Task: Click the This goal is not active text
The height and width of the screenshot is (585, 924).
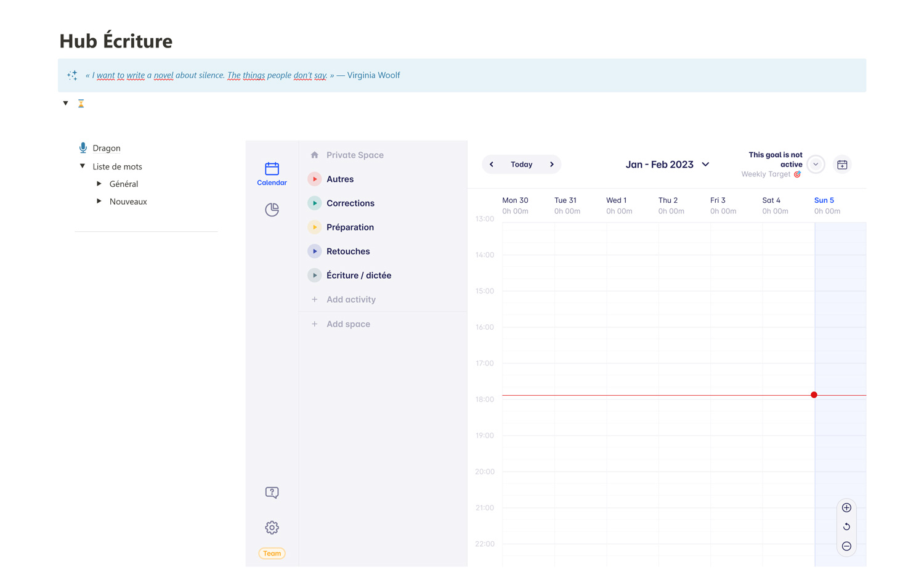Action: point(775,160)
